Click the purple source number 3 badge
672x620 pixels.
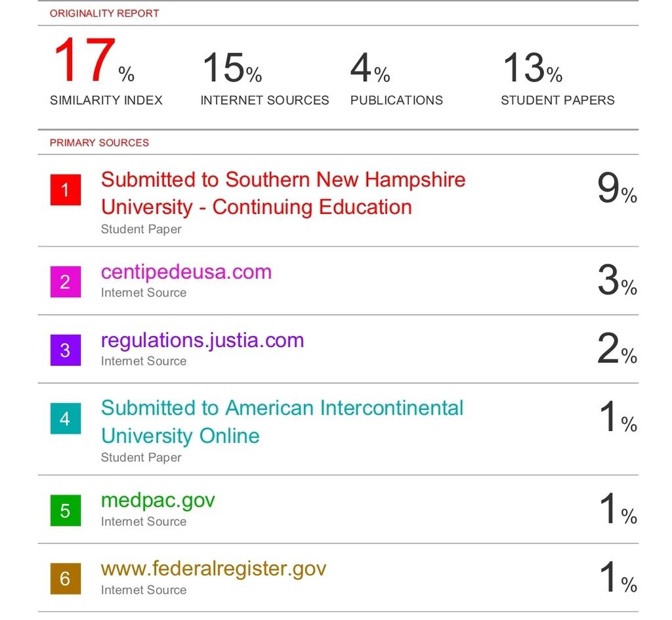(66, 350)
